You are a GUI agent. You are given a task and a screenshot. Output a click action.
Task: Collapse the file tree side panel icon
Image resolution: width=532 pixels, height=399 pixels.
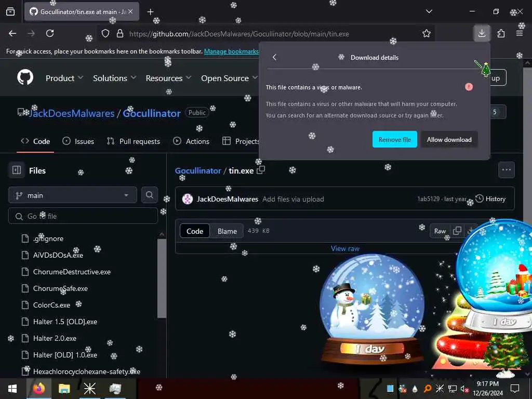click(17, 170)
